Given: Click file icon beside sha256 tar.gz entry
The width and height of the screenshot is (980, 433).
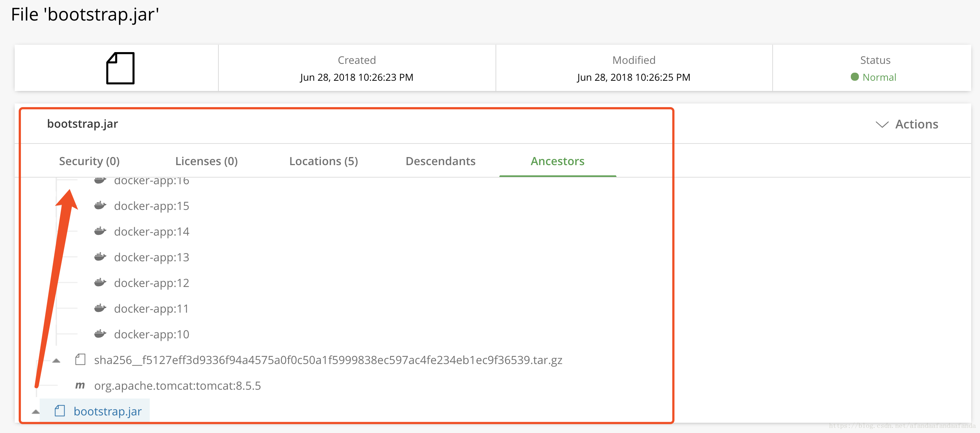Looking at the screenshot, I should (80, 360).
